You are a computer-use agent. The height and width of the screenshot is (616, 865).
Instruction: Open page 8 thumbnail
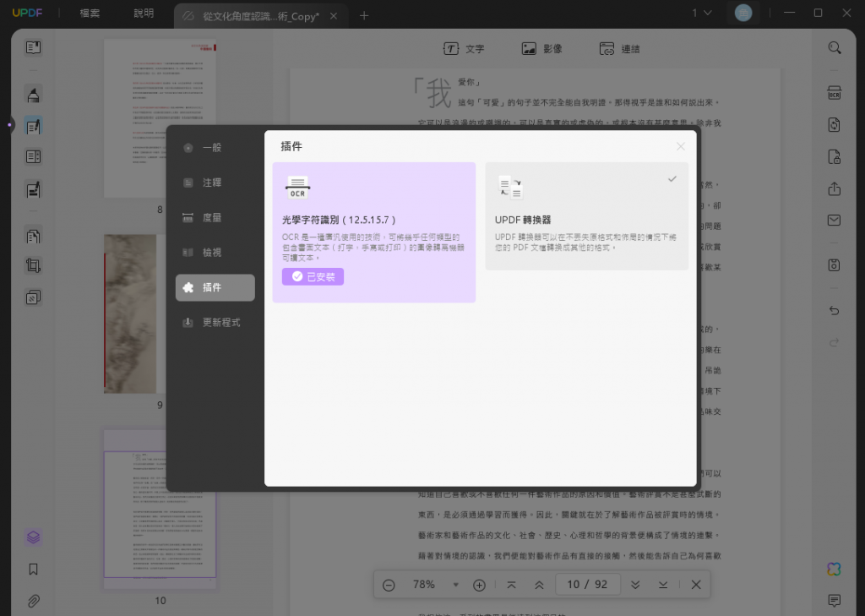(160, 118)
